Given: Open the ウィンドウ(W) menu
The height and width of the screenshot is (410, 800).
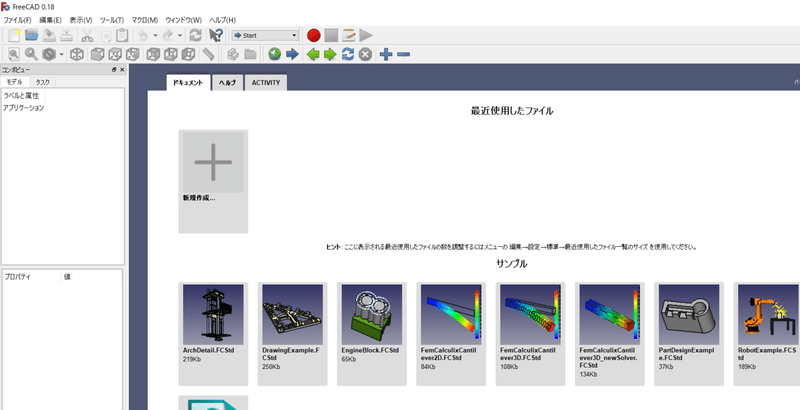Looking at the screenshot, I should coord(184,20).
